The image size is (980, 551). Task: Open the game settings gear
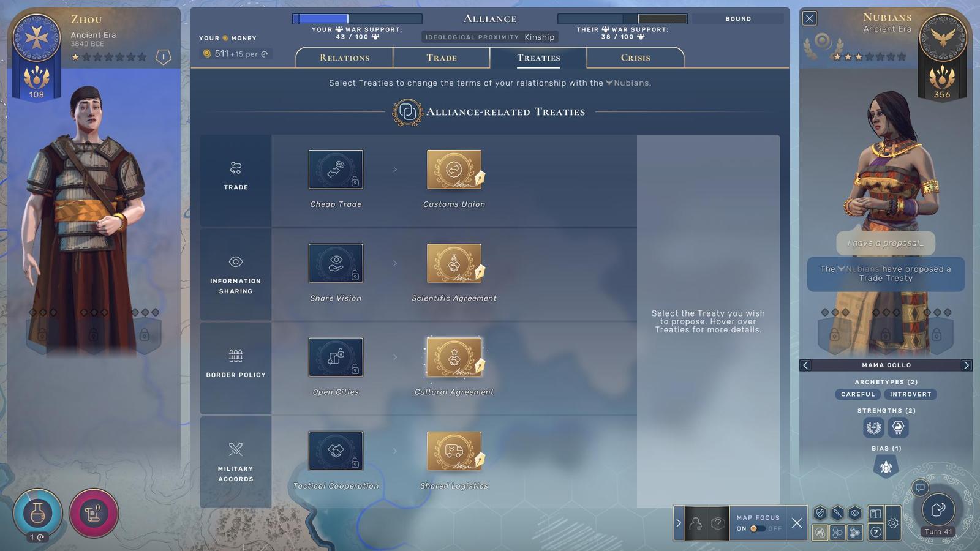[893, 523]
